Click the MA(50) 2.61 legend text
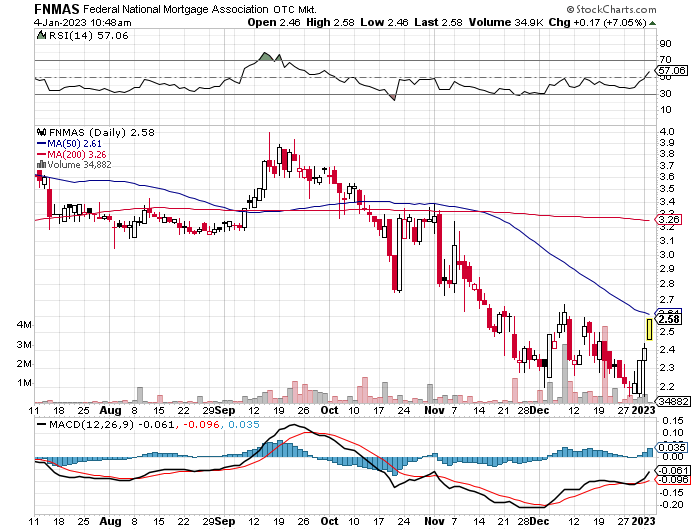 pos(74,144)
